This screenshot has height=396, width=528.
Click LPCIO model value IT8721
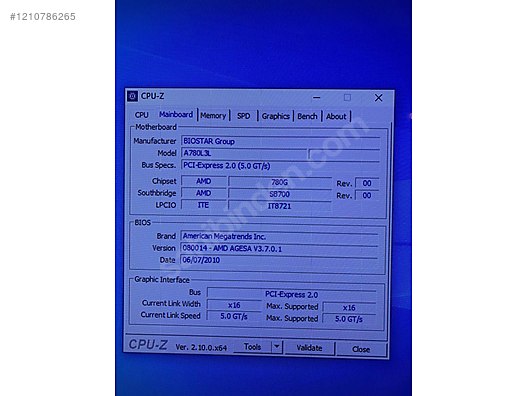pos(279,206)
